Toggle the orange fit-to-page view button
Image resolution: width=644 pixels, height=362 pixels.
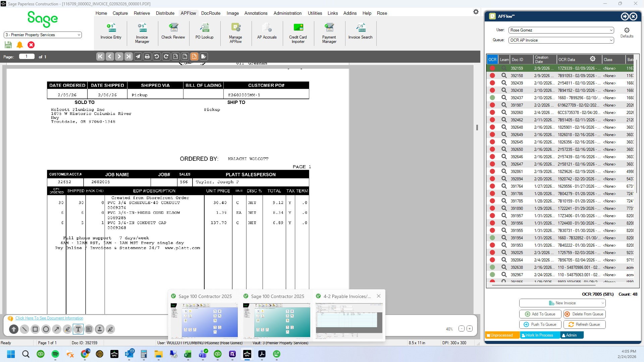[x=194, y=57]
